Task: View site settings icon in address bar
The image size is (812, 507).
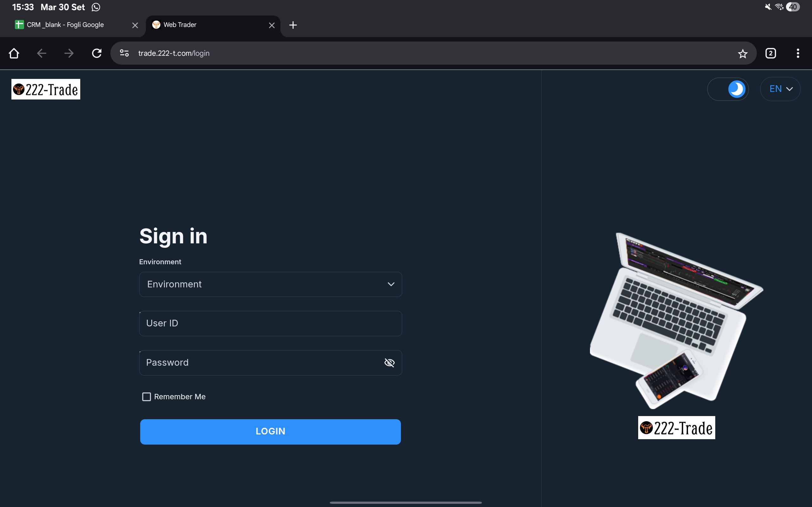Action: 124,53
